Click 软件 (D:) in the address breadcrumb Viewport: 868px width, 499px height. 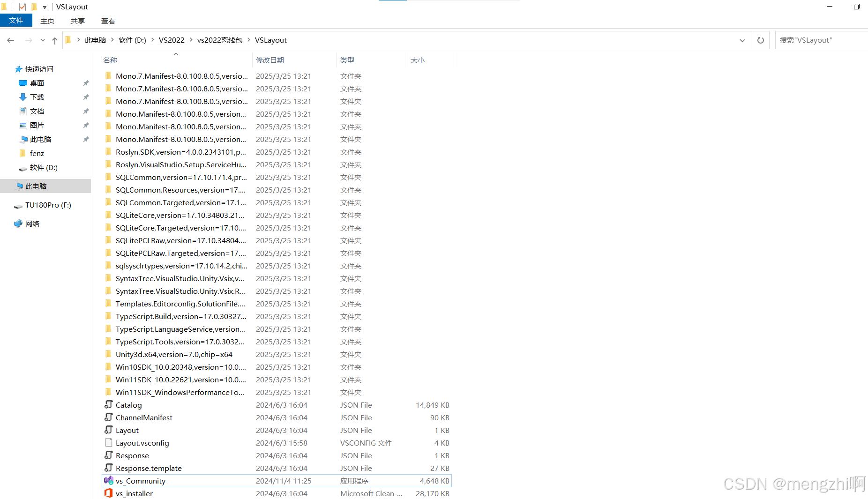point(132,40)
